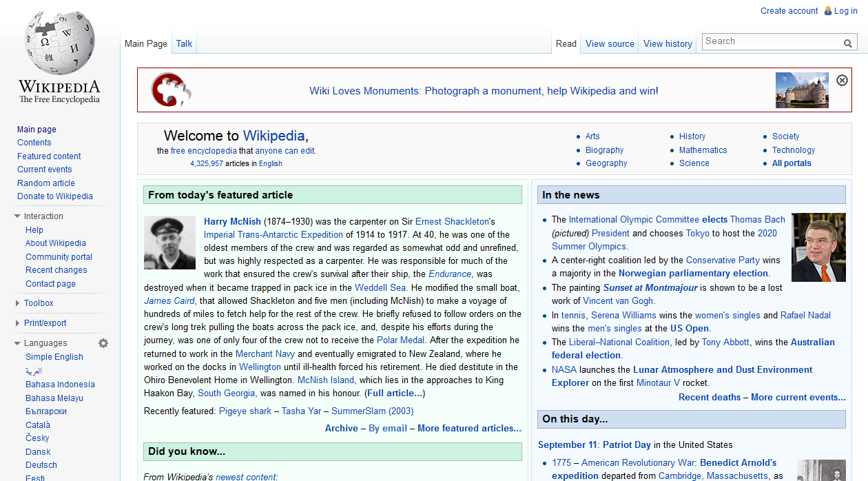The height and width of the screenshot is (481, 868).
Task: Open the Geography portal
Action: (606, 163)
